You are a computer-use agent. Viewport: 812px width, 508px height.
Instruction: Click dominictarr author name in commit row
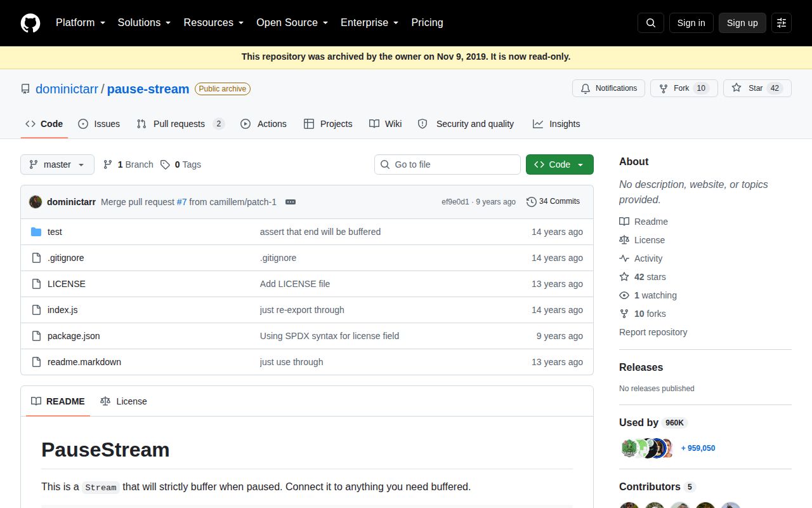(x=71, y=202)
